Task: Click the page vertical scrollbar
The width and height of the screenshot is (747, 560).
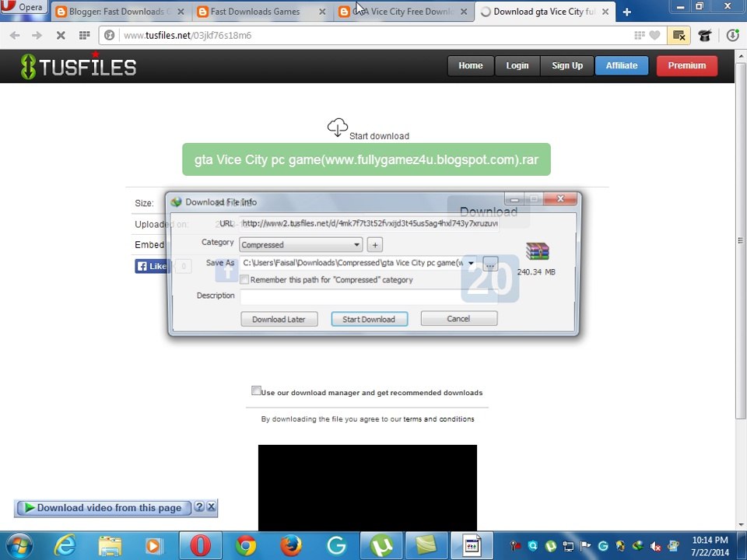Action: pos(740,240)
